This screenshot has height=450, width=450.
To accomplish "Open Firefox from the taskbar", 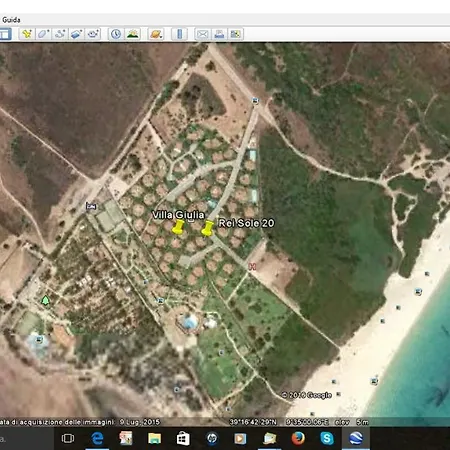I will (298, 438).
